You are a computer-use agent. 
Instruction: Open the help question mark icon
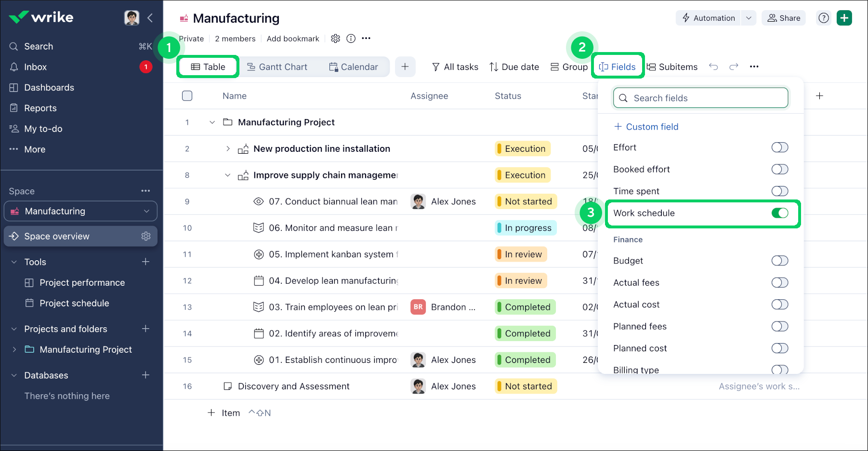[824, 18]
